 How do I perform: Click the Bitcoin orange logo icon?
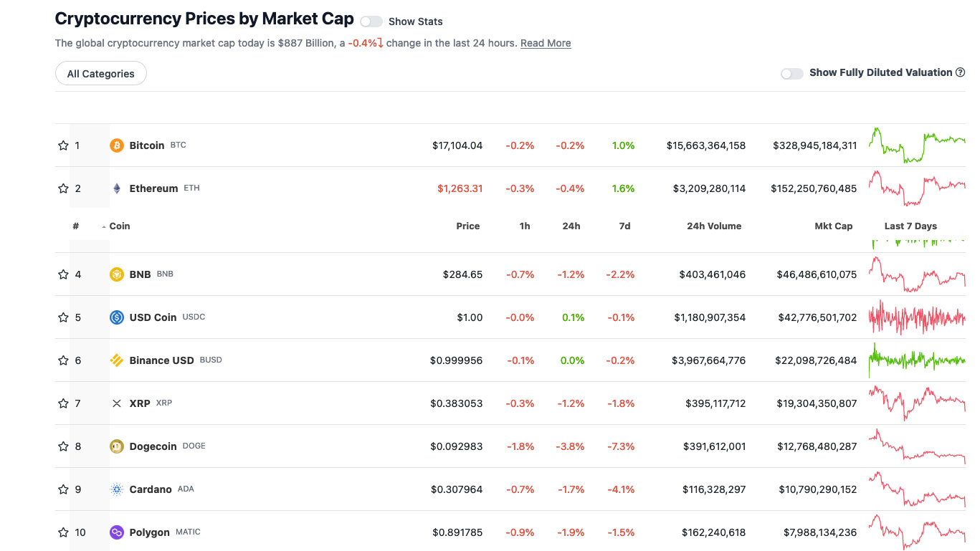[117, 145]
